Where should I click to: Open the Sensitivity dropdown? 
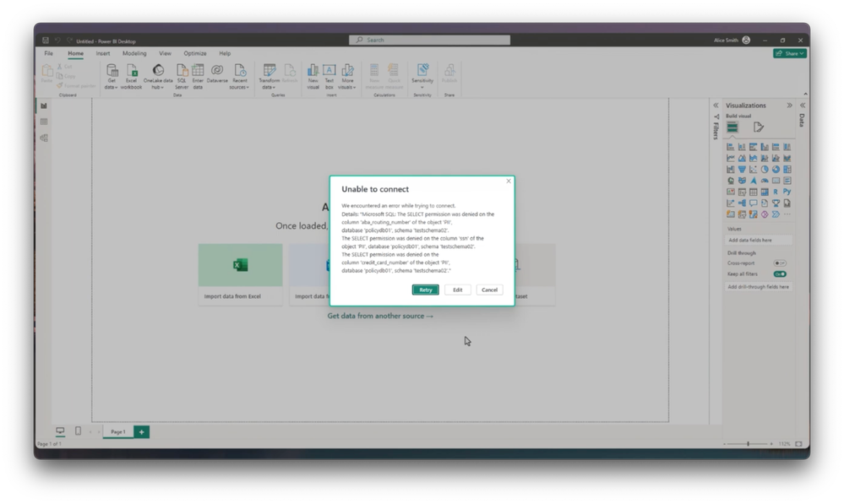coord(422,76)
